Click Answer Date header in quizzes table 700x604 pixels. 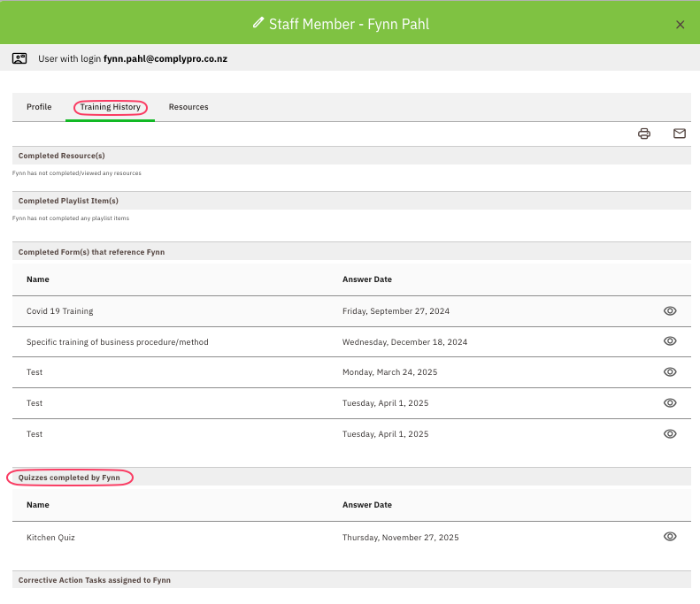tap(367, 505)
